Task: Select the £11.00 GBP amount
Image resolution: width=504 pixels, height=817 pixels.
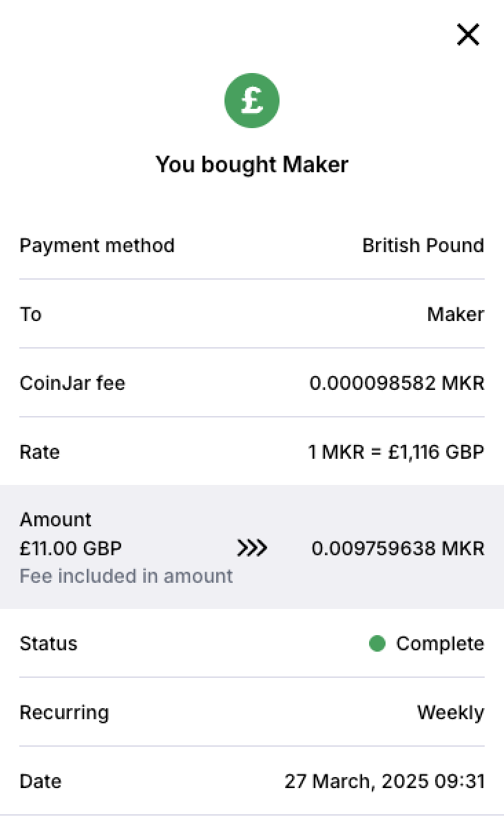Action: click(71, 548)
